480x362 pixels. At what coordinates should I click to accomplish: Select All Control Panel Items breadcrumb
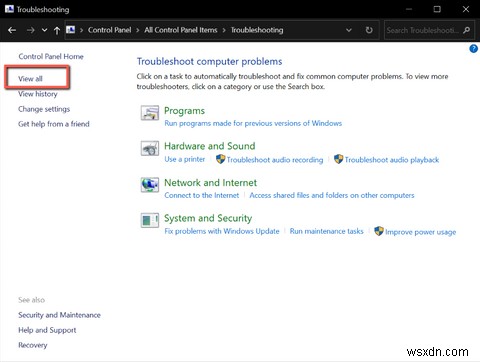(x=181, y=30)
